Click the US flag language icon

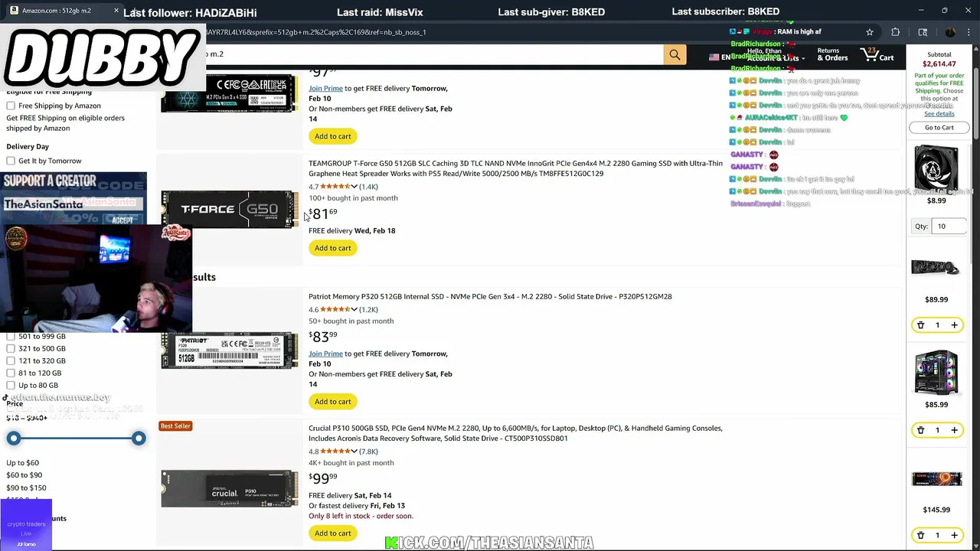714,57
